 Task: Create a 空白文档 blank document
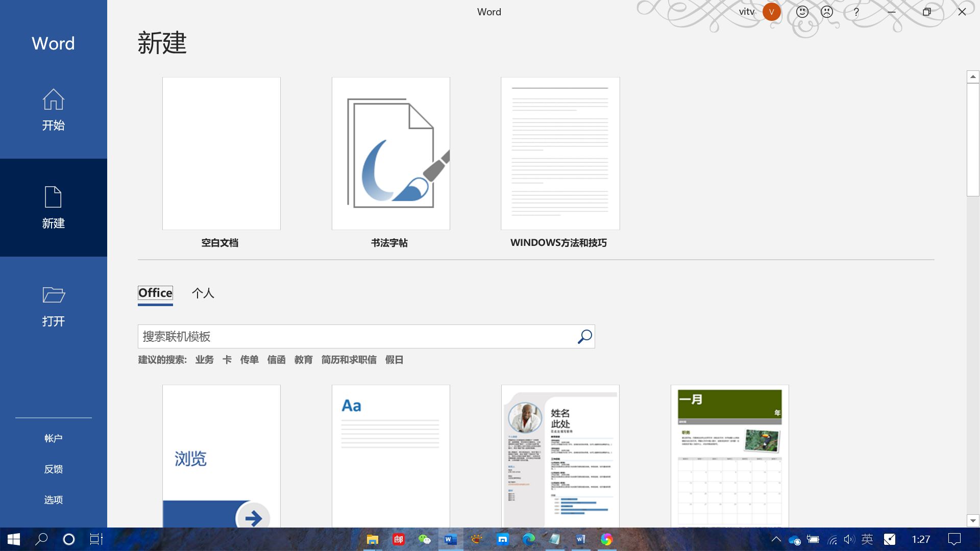(221, 154)
